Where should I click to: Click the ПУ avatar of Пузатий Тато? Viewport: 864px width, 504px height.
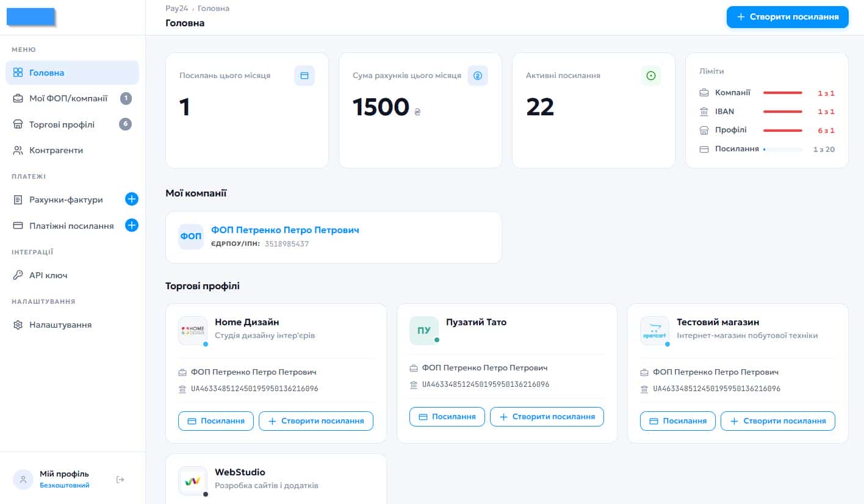(424, 330)
